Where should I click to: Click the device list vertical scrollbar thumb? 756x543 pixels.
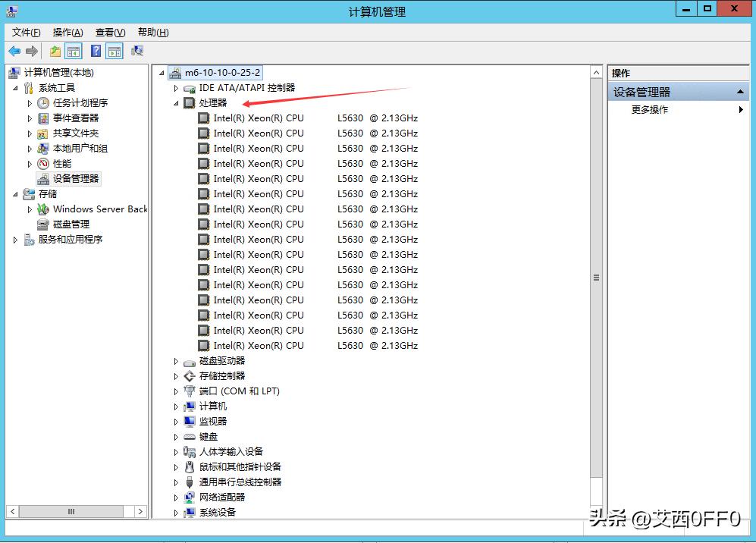pyautogui.click(x=597, y=278)
